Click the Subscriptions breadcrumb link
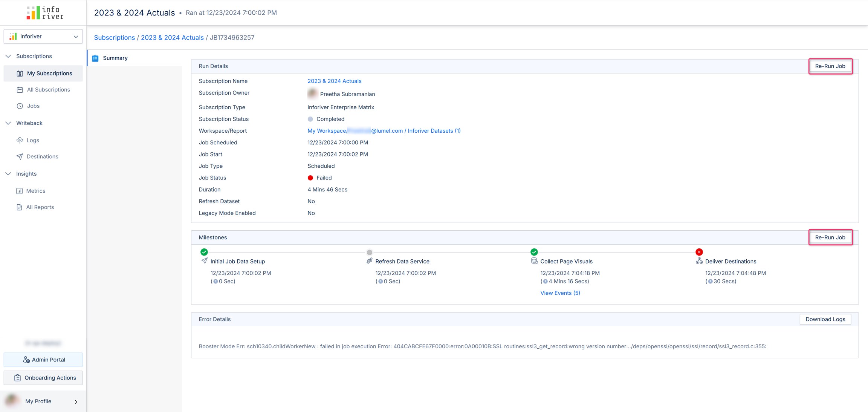 pyautogui.click(x=114, y=37)
